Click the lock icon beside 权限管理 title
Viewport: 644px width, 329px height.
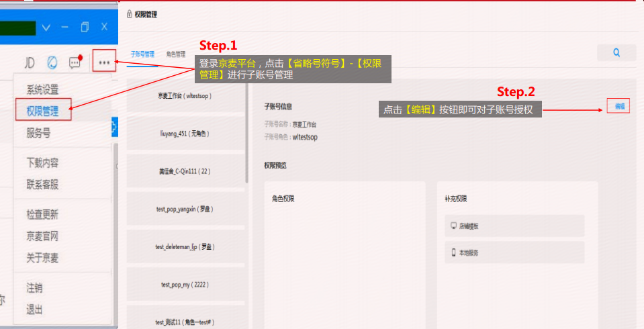point(130,14)
